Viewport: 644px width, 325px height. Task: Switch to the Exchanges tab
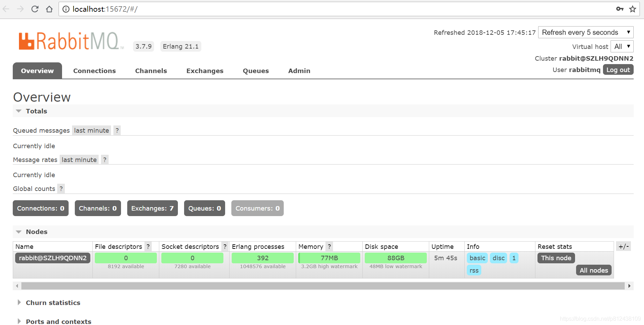pos(205,71)
